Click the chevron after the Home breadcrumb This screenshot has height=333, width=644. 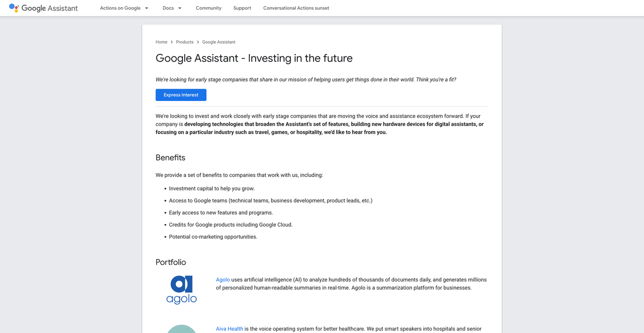[172, 42]
